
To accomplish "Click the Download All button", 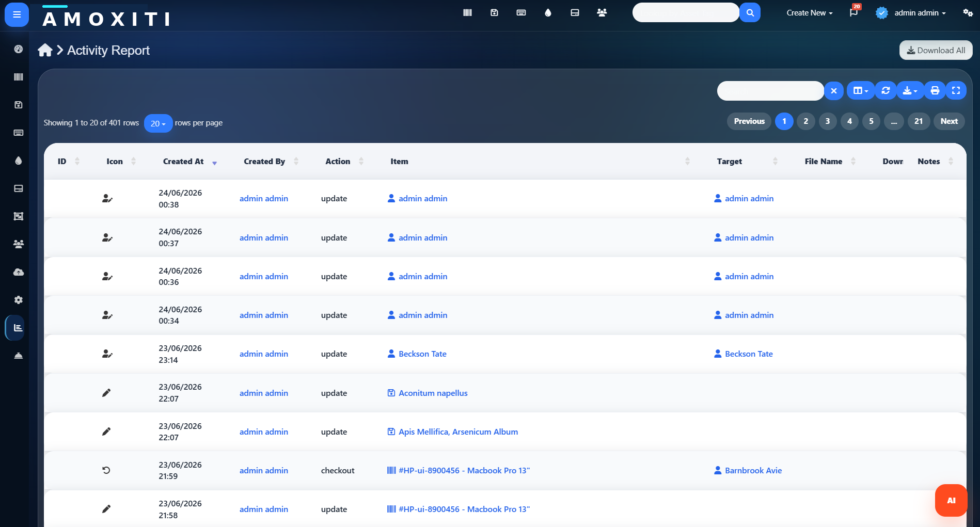I will point(936,50).
